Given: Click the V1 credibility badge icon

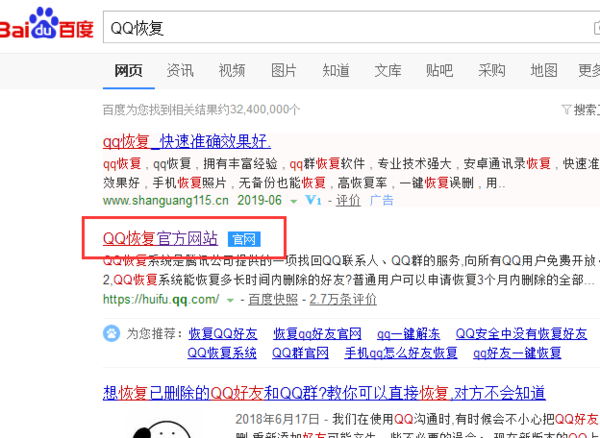Looking at the screenshot, I should (314, 200).
